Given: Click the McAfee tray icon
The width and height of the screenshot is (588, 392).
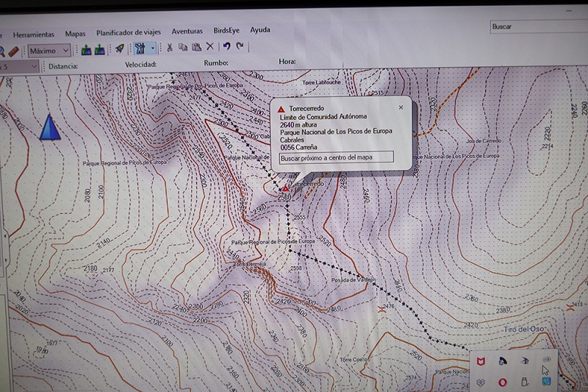Looking at the screenshot, I should [481, 362].
